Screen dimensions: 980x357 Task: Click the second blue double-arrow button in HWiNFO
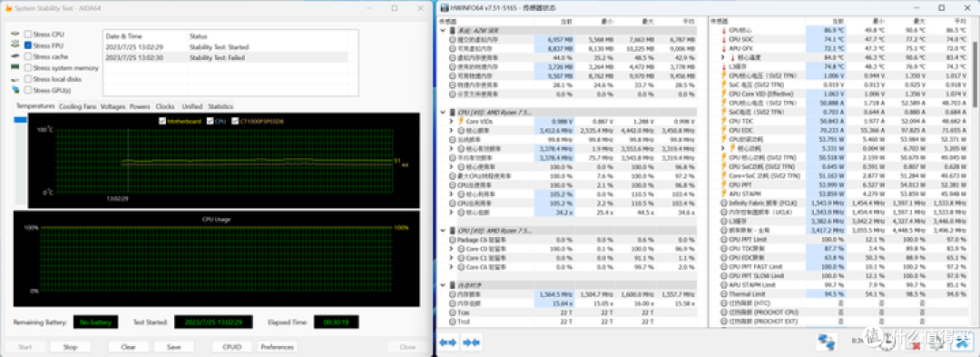(x=471, y=342)
